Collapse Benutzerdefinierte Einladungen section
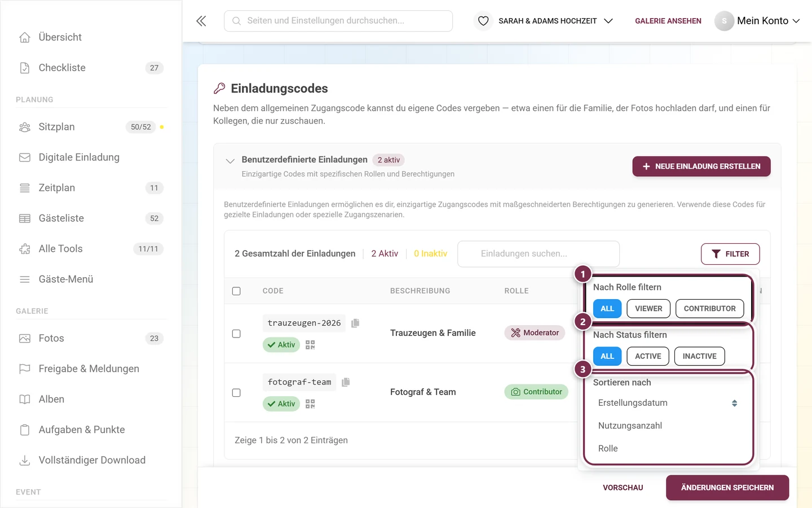 (230, 161)
